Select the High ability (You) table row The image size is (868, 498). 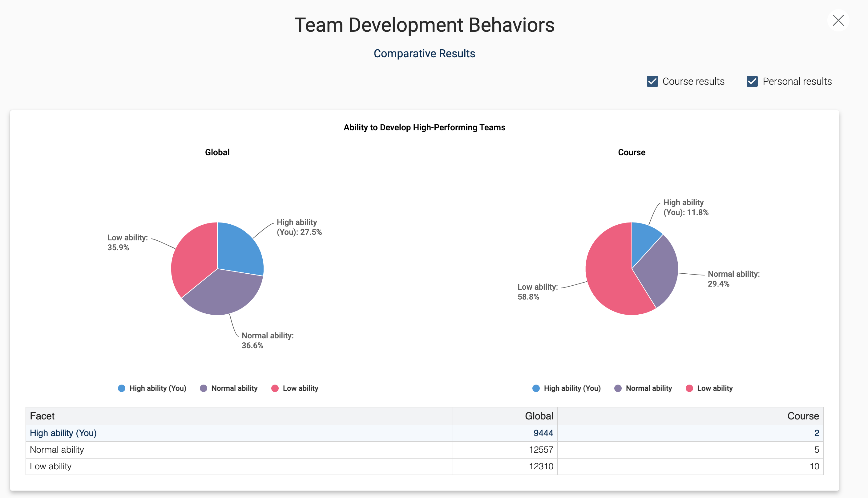pyautogui.click(x=63, y=433)
